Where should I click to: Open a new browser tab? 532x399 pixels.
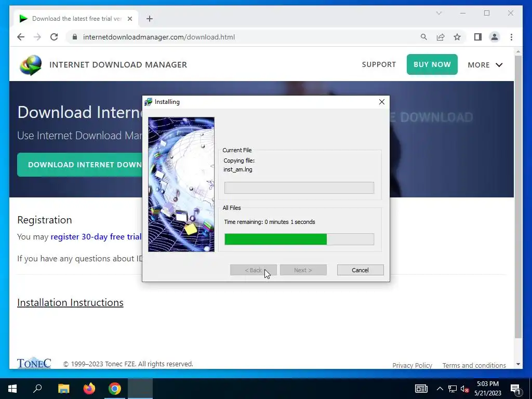coord(150,19)
